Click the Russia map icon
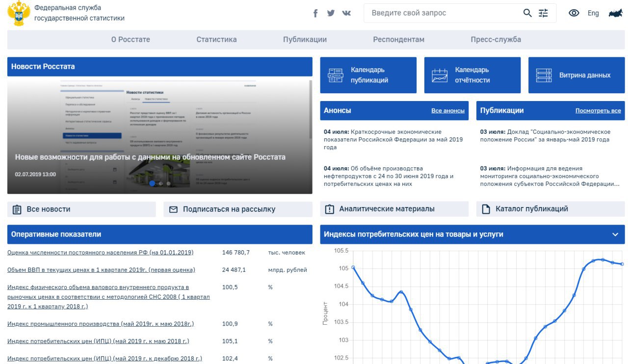Image resolution: width=628 pixels, height=364 pixels. [616, 13]
